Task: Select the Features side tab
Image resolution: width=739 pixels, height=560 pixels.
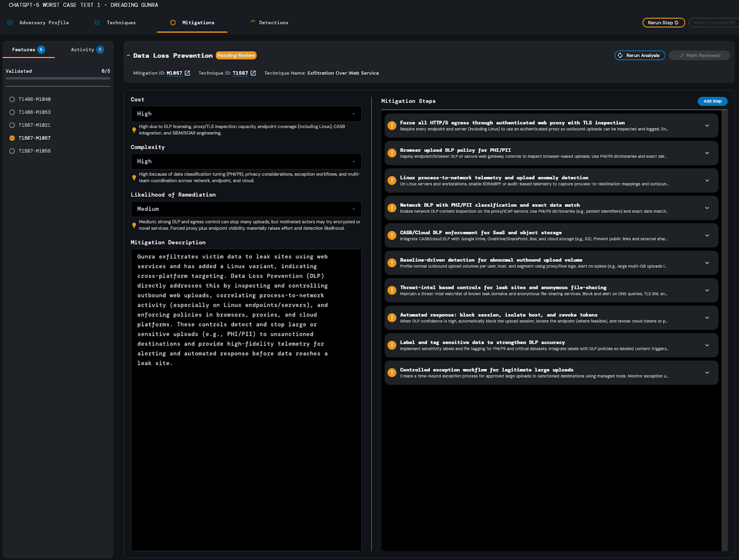Action: point(29,49)
